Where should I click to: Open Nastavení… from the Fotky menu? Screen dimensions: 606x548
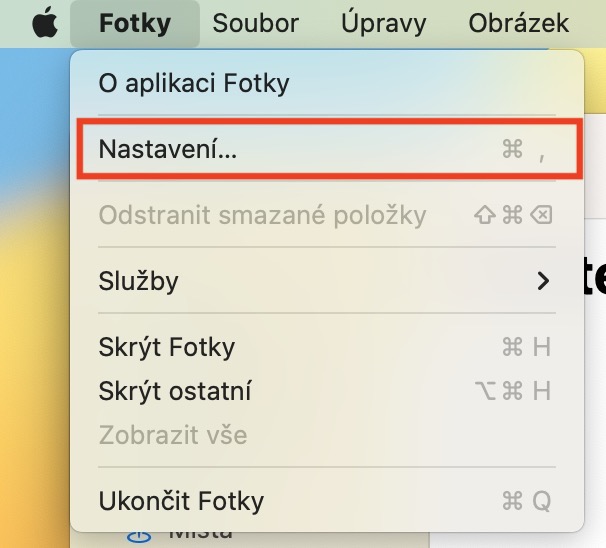(x=168, y=150)
